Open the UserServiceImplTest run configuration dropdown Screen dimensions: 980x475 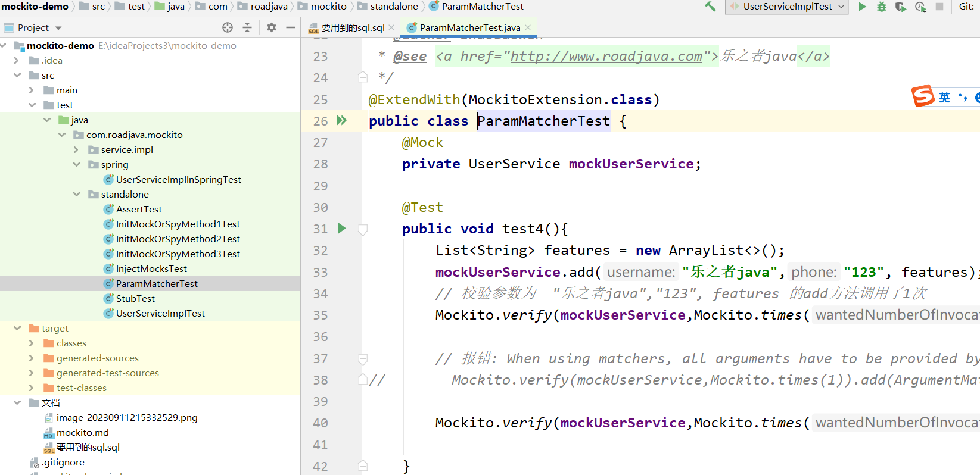tap(788, 7)
